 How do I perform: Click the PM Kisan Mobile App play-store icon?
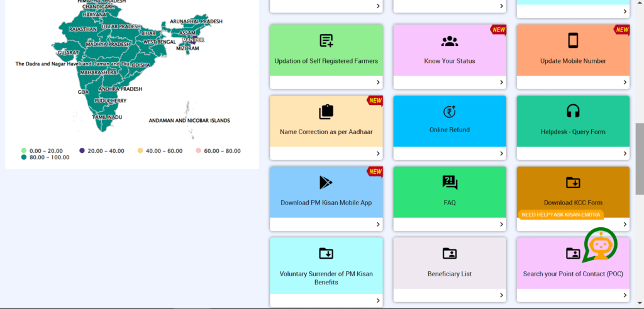tap(326, 183)
